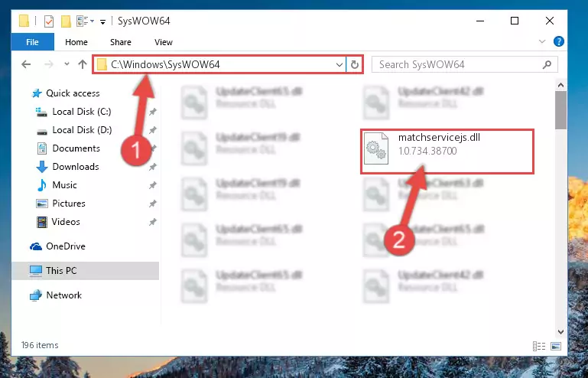The image size is (588, 378).
Task: Click the pin icon beside Local Disk (D:)
Action: click(x=153, y=130)
